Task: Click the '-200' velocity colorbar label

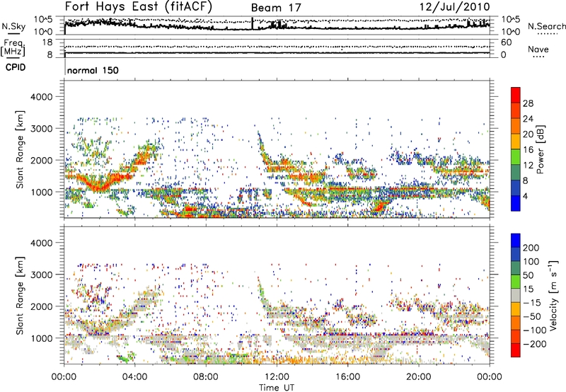Action: click(x=534, y=344)
